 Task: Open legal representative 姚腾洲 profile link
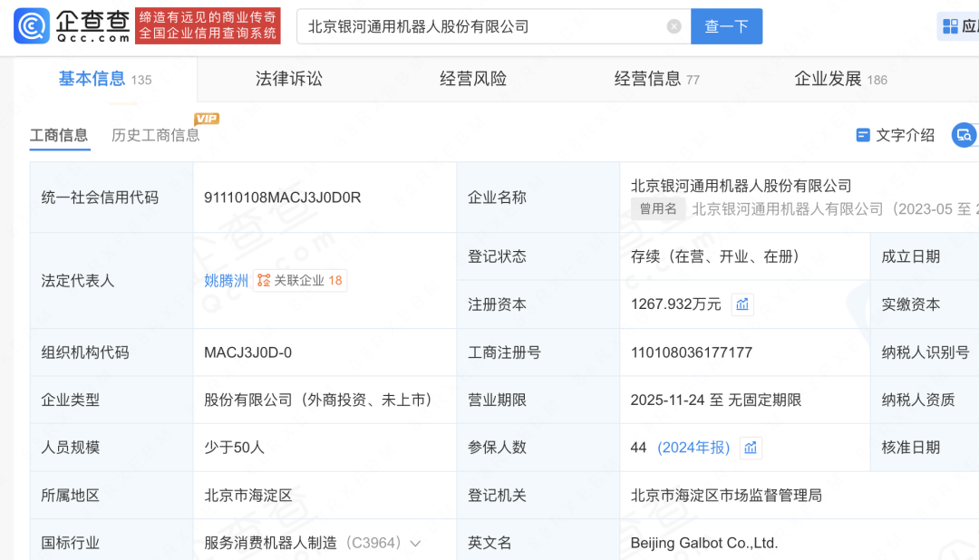(226, 281)
